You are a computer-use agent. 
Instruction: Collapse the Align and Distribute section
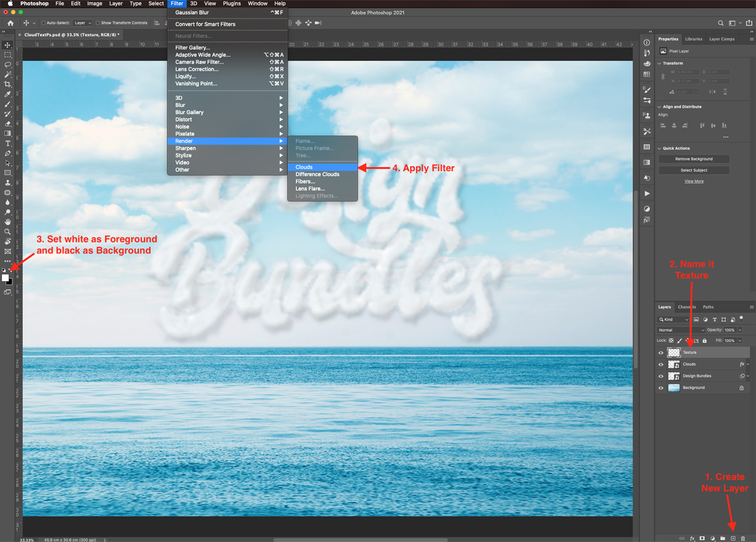(x=659, y=107)
